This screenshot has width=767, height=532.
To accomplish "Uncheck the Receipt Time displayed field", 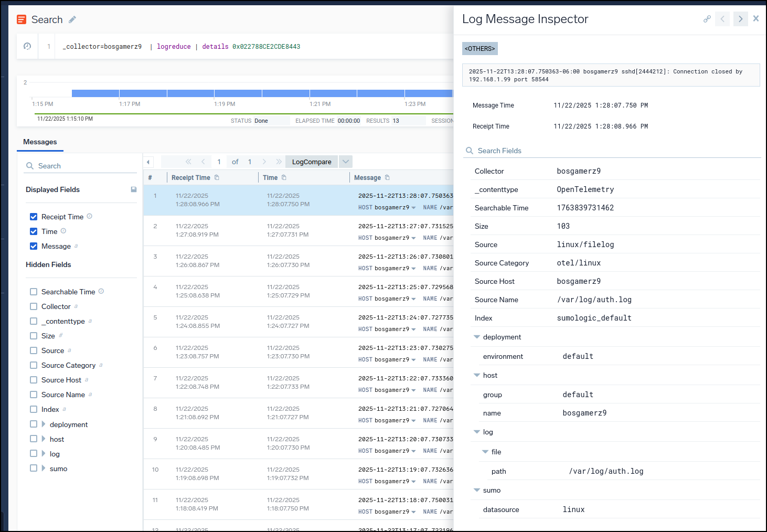I will pos(34,217).
